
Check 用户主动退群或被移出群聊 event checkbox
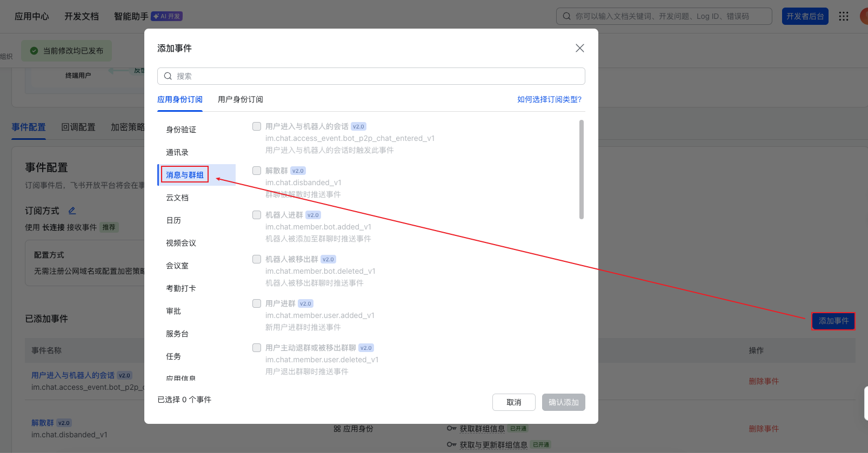(x=257, y=348)
